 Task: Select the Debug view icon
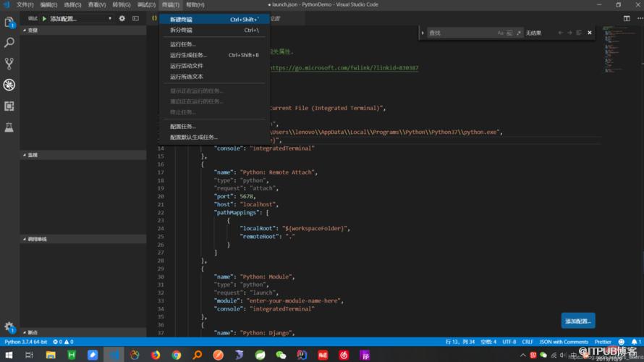coord(9,85)
